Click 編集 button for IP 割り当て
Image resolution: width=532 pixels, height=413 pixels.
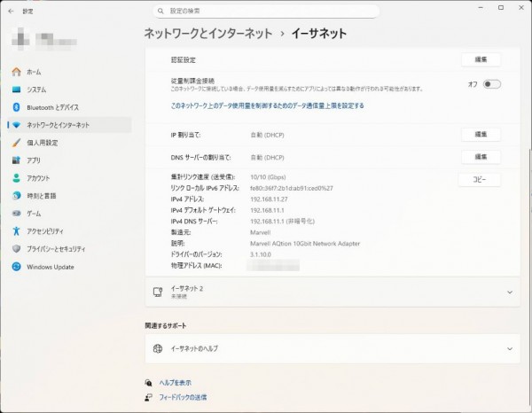click(481, 134)
